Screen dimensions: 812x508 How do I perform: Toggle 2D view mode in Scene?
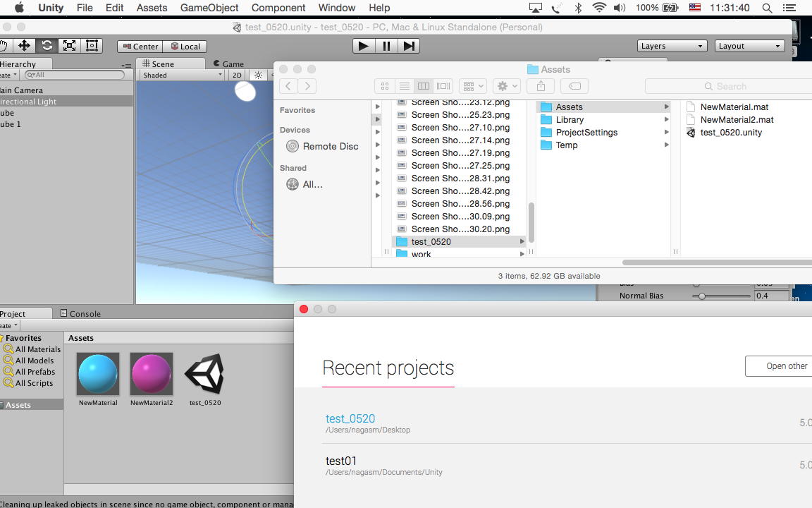click(237, 75)
